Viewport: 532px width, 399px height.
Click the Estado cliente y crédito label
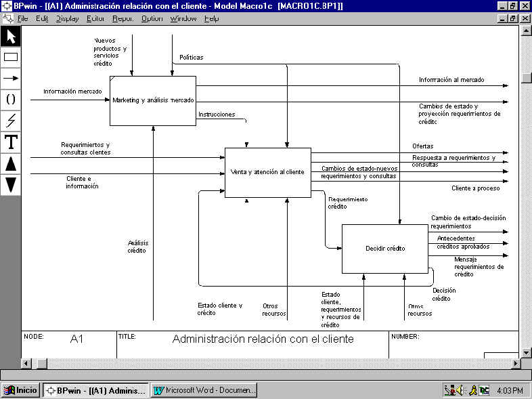tap(220, 309)
